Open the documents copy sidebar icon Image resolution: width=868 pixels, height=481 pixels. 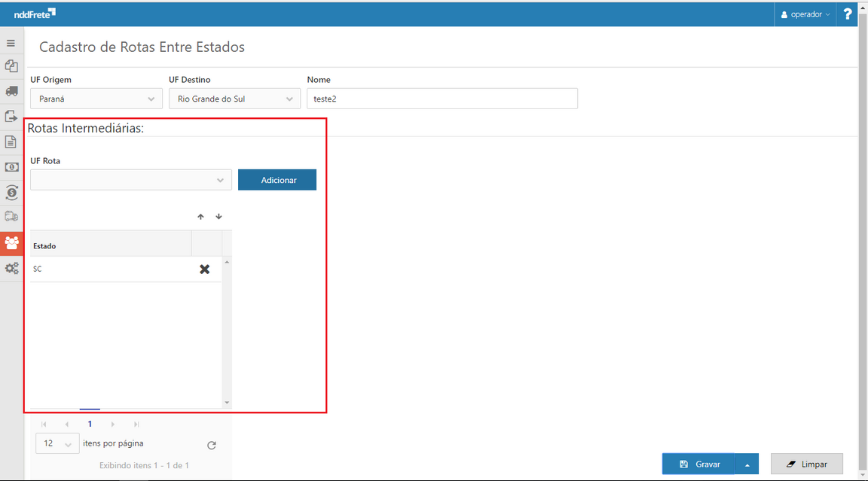tap(11, 66)
